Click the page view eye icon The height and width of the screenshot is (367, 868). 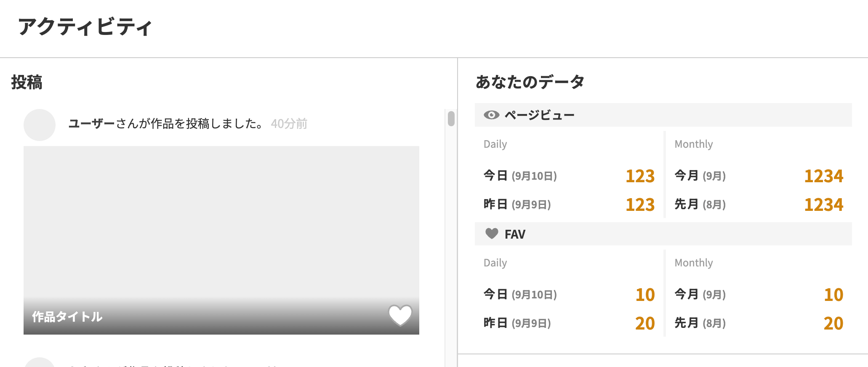point(491,115)
